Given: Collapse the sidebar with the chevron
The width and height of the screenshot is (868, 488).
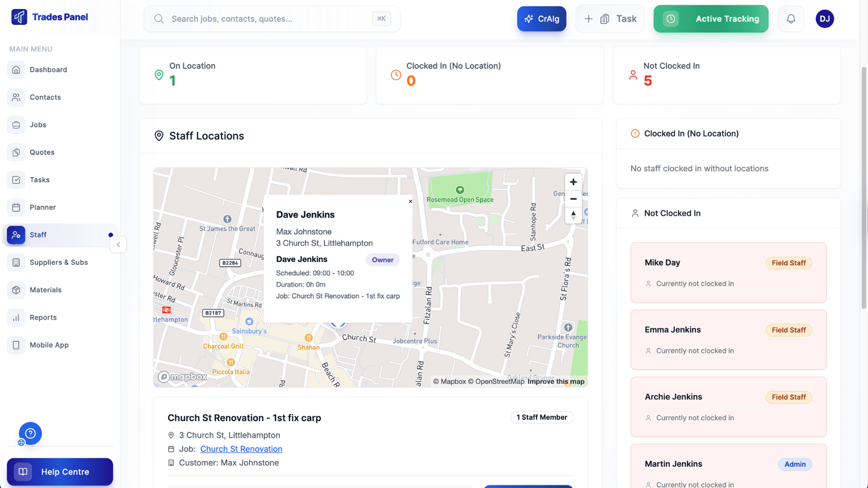Looking at the screenshot, I should pos(118,244).
